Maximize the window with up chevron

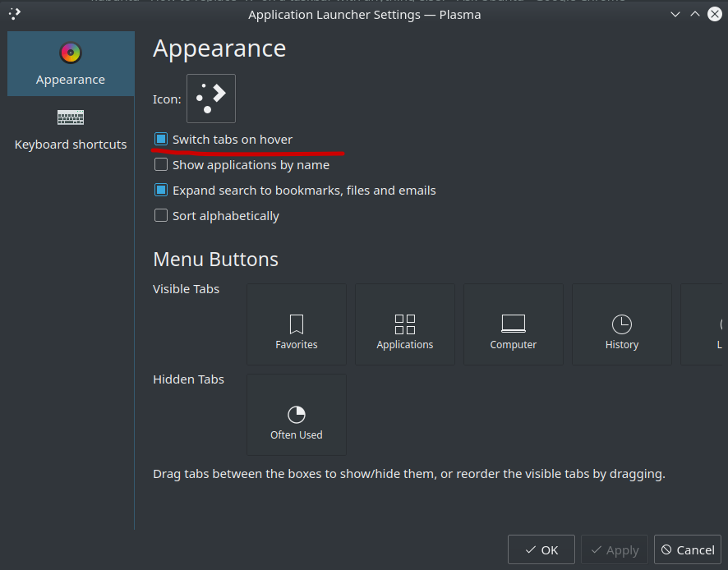(695, 15)
